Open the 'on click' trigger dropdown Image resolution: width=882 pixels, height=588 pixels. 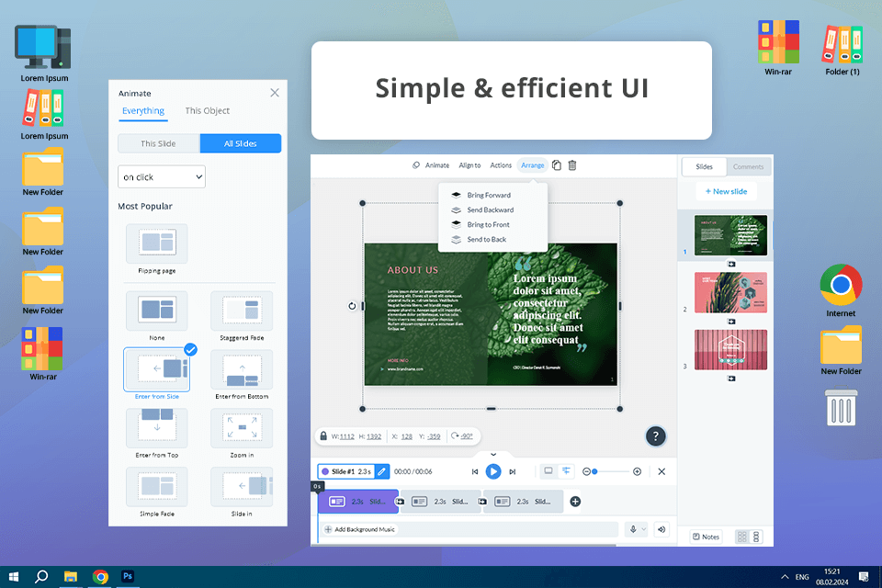pos(162,176)
